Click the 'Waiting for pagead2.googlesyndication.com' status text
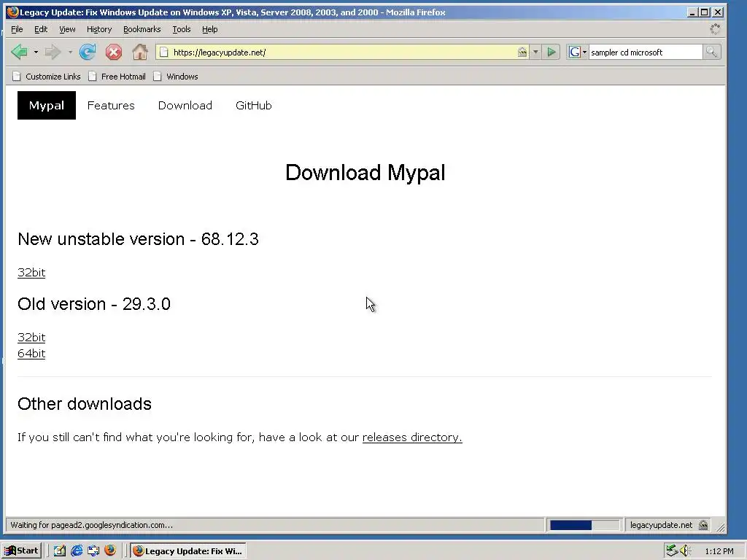This screenshot has height=560, width=747. 91,525
